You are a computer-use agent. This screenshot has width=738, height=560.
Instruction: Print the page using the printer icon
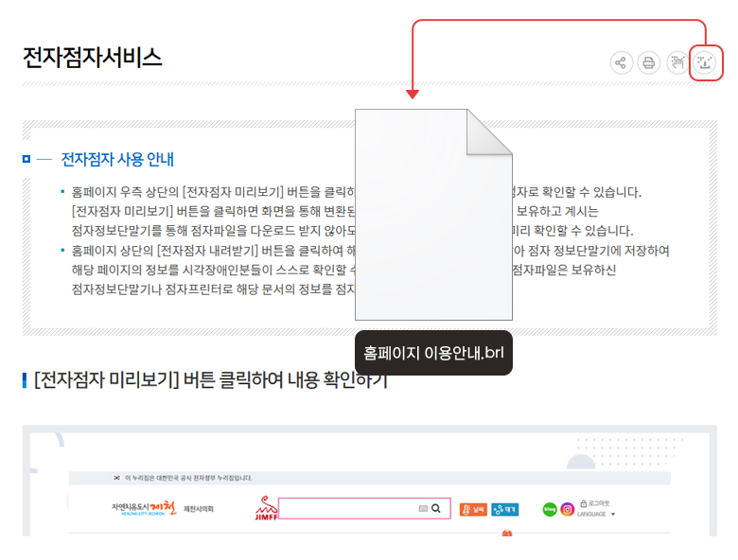click(x=649, y=63)
